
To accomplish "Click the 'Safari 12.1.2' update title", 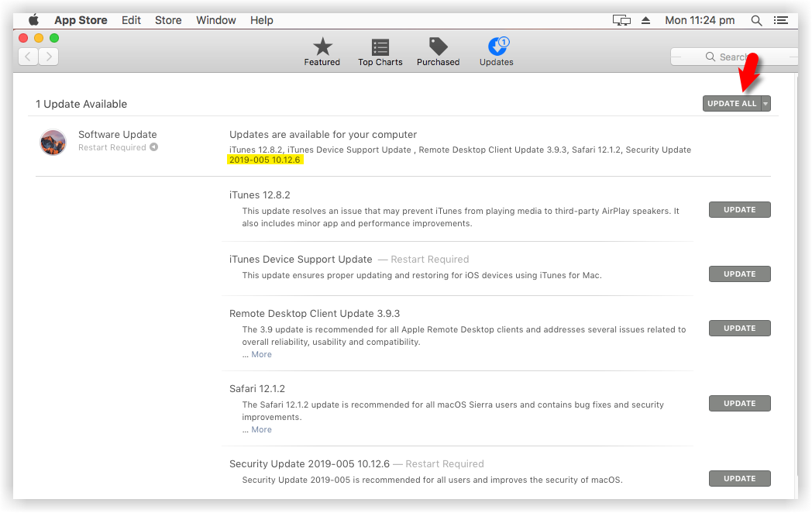I will click(257, 389).
